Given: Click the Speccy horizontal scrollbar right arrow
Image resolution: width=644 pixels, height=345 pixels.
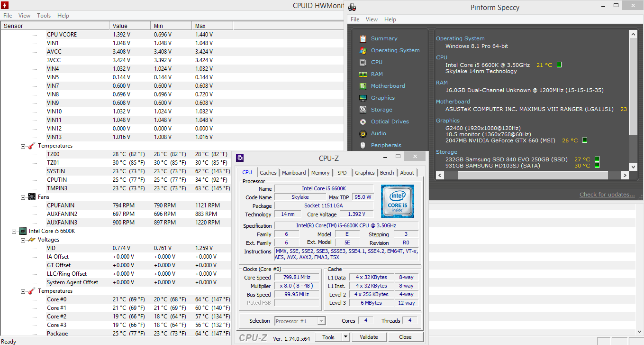Looking at the screenshot, I should [625, 176].
